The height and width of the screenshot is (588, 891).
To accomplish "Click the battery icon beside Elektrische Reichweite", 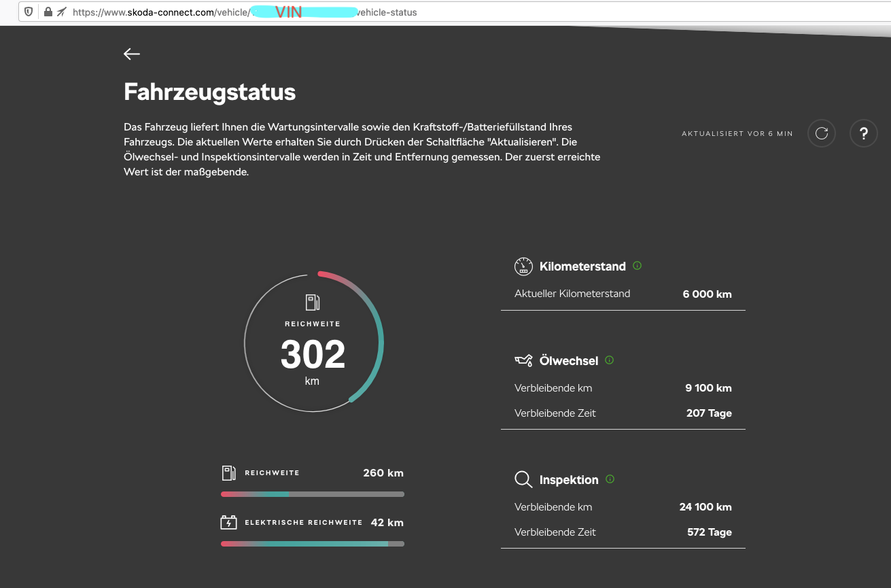I will pos(228,523).
